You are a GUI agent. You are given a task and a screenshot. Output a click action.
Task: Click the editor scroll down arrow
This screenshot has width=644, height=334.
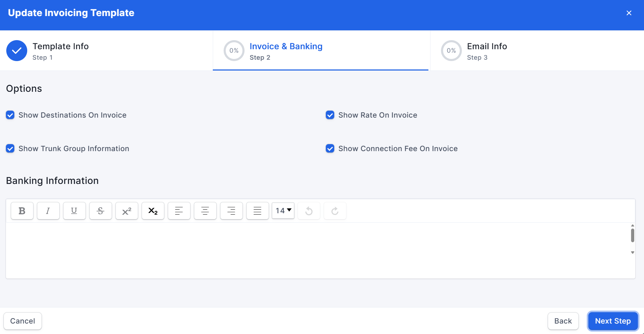[632, 252]
